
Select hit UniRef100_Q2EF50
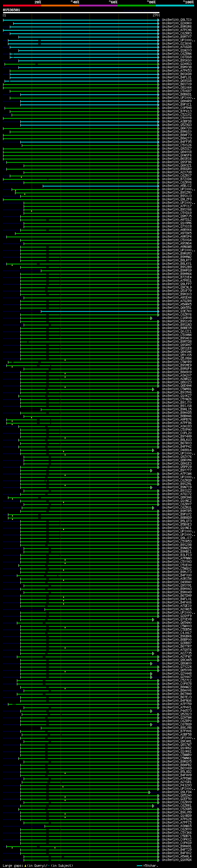tap(177, 799)
